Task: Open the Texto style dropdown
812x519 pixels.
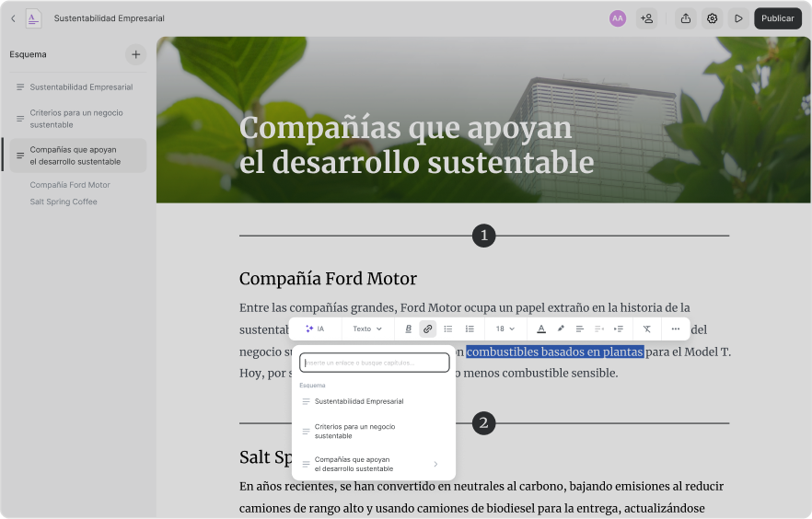Action: pos(367,329)
